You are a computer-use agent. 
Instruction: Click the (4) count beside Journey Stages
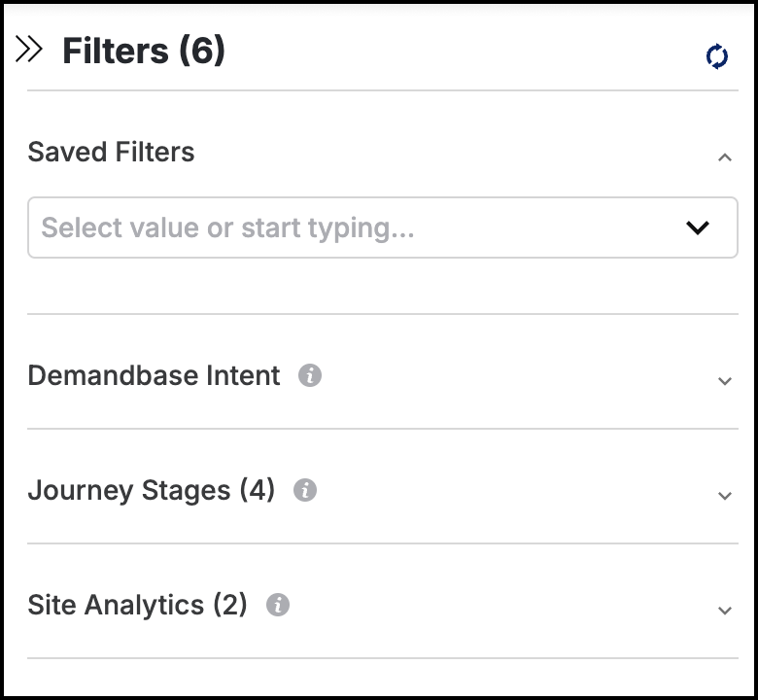pyautogui.click(x=258, y=490)
